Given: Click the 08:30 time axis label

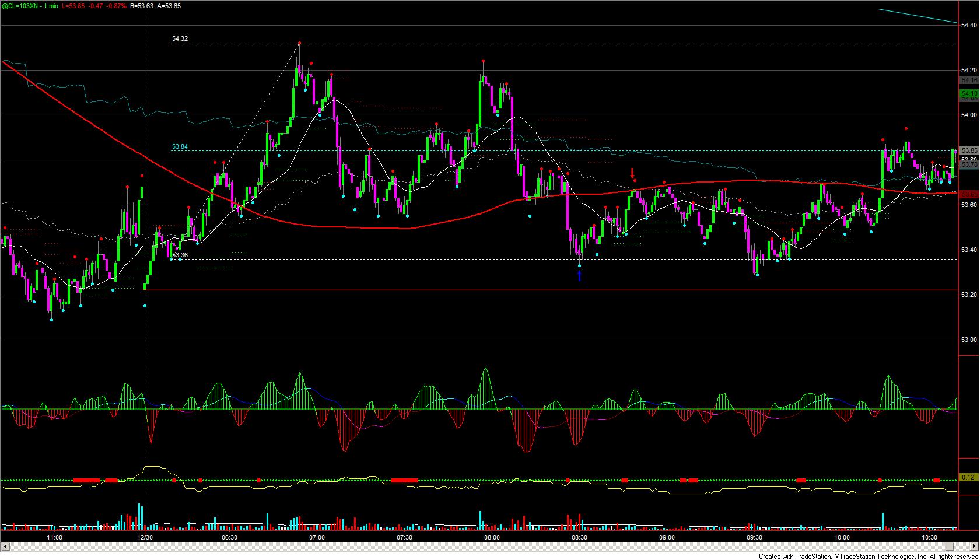Looking at the screenshot, I should [579, 537].
